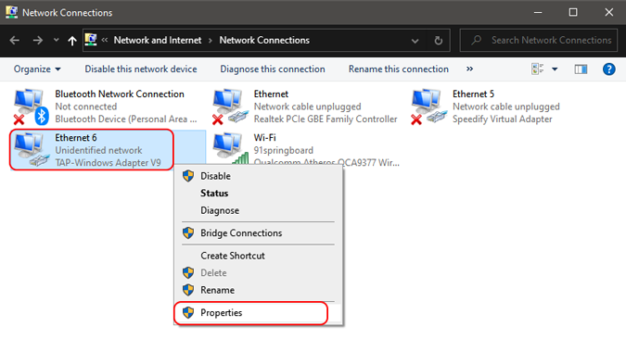
Task: Click shield icon beside Disable
Action: (188, 176)
